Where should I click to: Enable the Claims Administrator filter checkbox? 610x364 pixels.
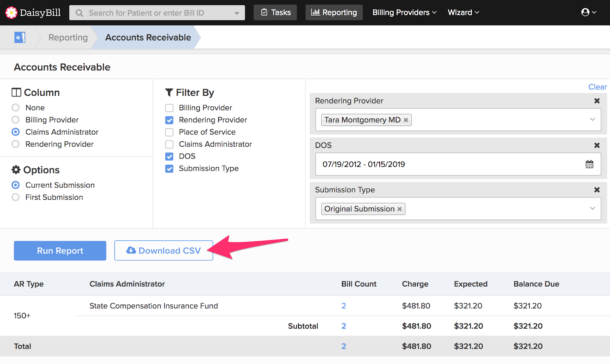click(169, 144)
